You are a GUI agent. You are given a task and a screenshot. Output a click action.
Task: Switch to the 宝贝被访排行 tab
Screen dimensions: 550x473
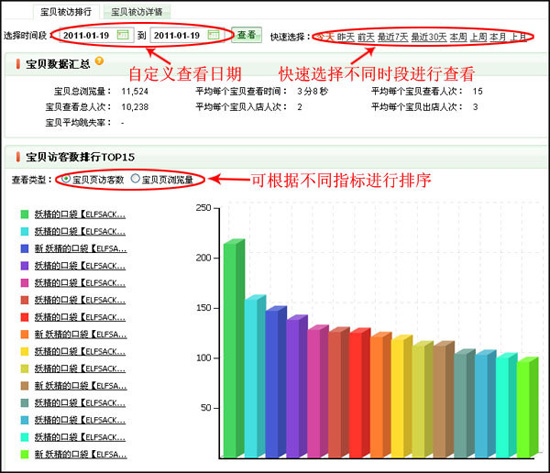pyautogui.click(x=66, y=12)
